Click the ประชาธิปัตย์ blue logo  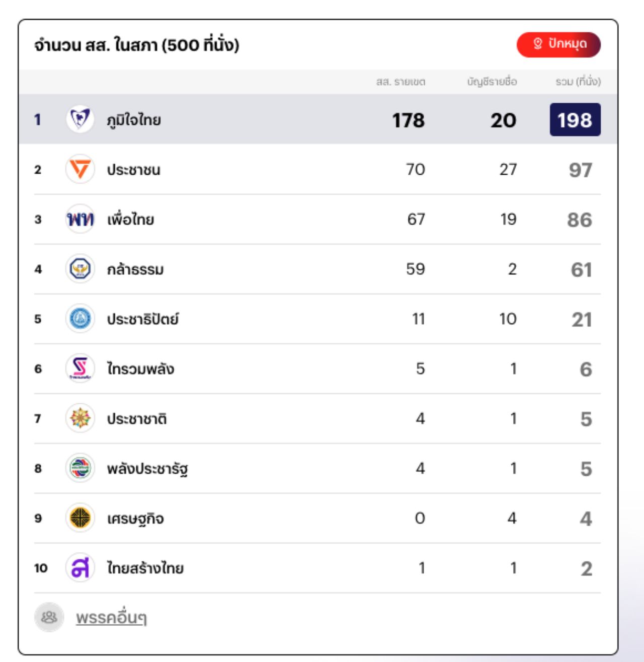pos(80,319)
